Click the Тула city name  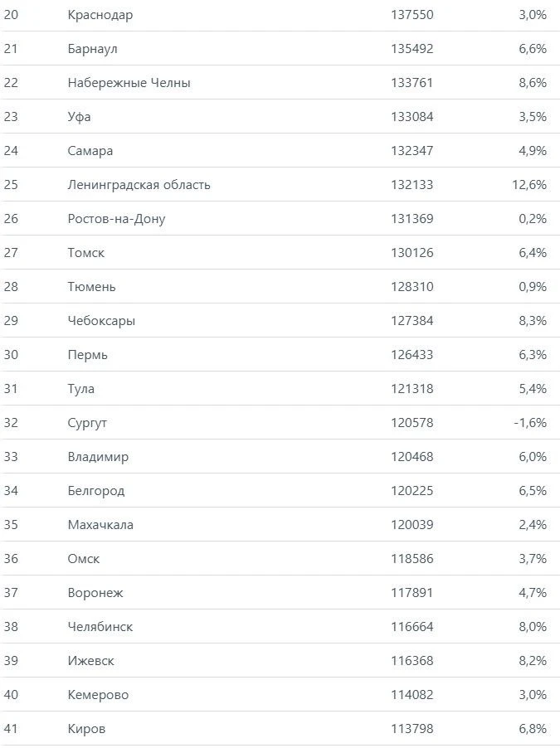[x=81, y=389]
